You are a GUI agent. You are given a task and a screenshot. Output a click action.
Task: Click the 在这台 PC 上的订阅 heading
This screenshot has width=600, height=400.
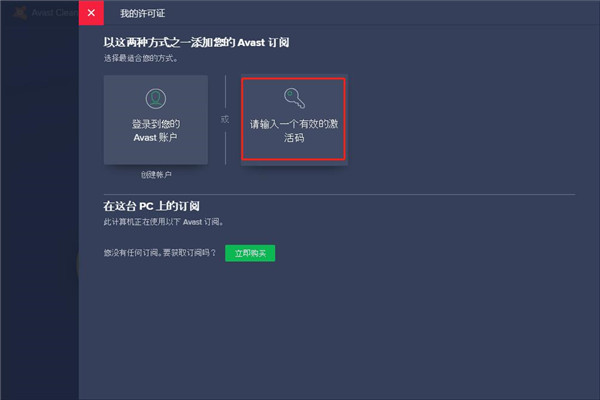click(152, 206)
